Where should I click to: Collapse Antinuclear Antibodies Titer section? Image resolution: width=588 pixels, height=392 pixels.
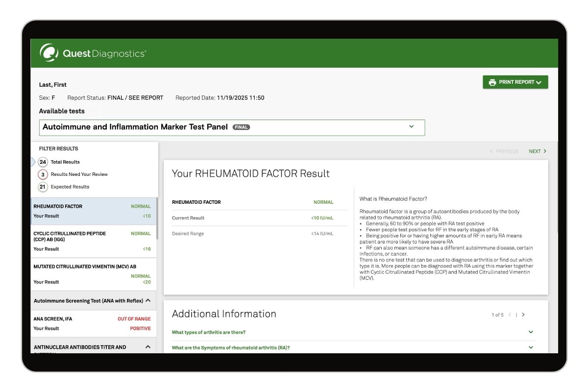tap(148, 347)
